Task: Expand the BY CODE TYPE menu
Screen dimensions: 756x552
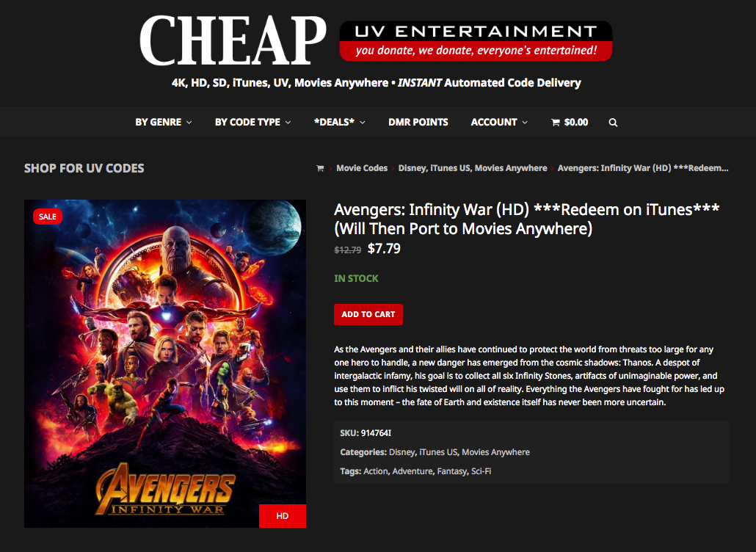Action: [252, 122]
